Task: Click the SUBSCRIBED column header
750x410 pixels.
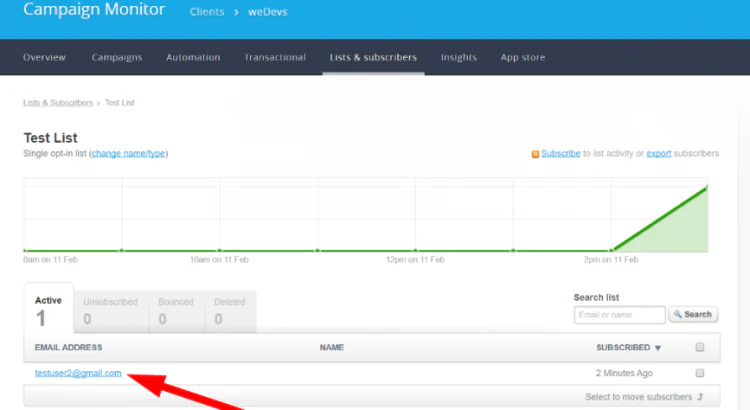Action: [x=623, y=347]
